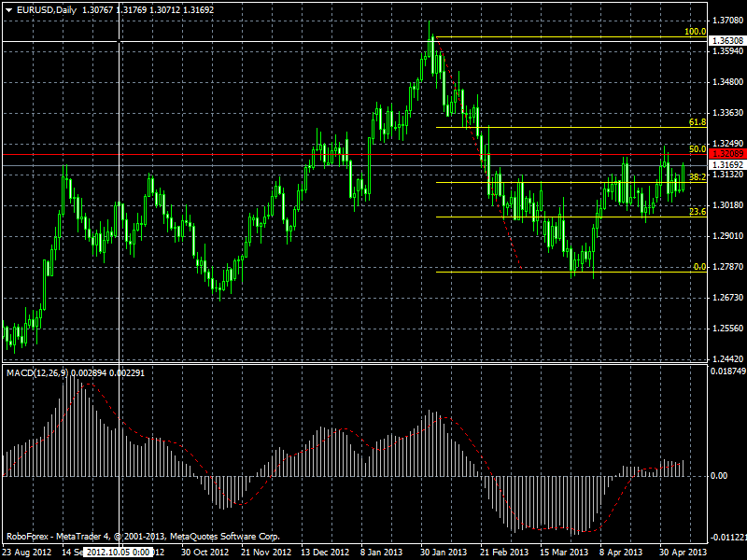Click the 21 Feb 2013 date label
The image size is (747, 560).
503,553
